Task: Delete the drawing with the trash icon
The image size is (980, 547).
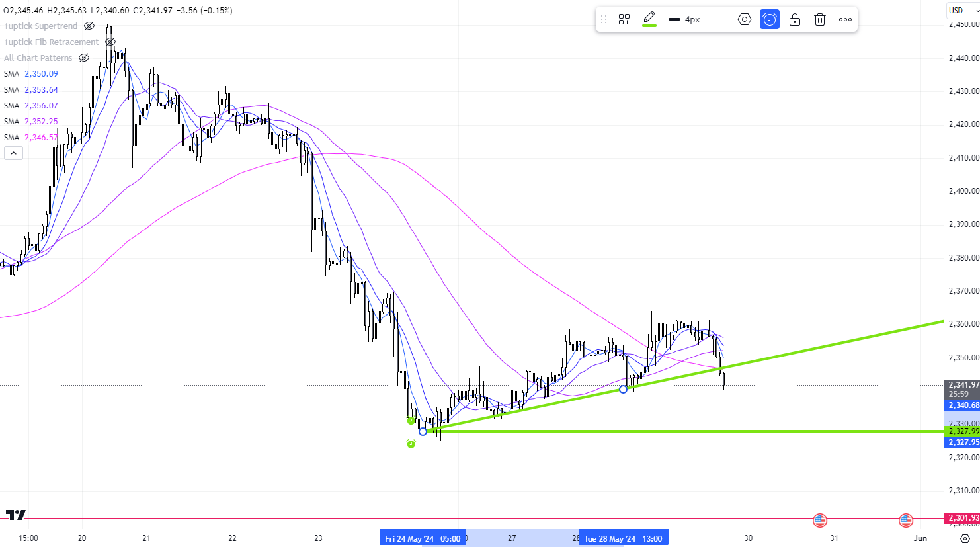Action: point(820,20)
